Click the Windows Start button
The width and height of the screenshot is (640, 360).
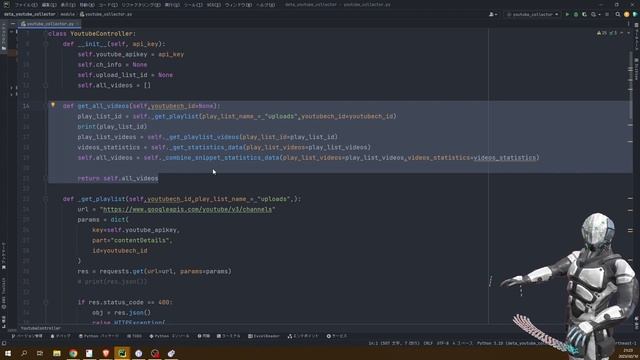[x=8, y=353]
